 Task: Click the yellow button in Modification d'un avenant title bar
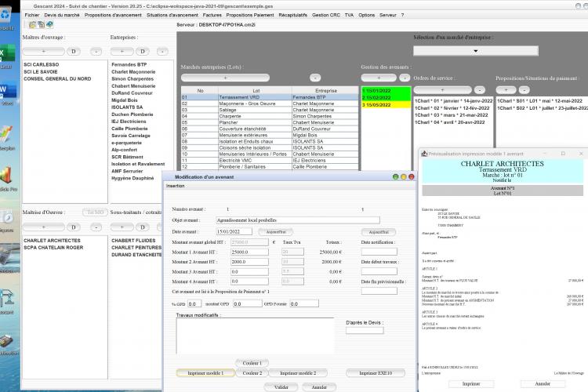click(403, 176)
